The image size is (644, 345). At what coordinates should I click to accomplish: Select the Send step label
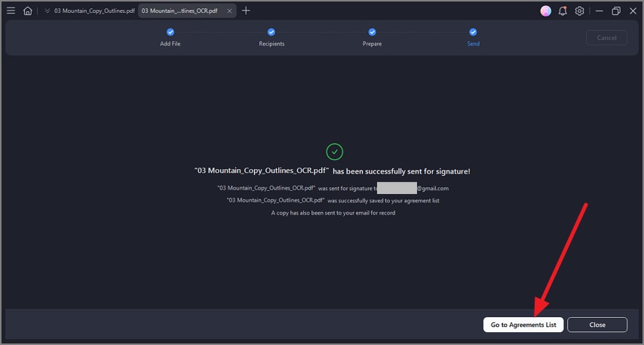pyautogui.click(x=473, y=44)
